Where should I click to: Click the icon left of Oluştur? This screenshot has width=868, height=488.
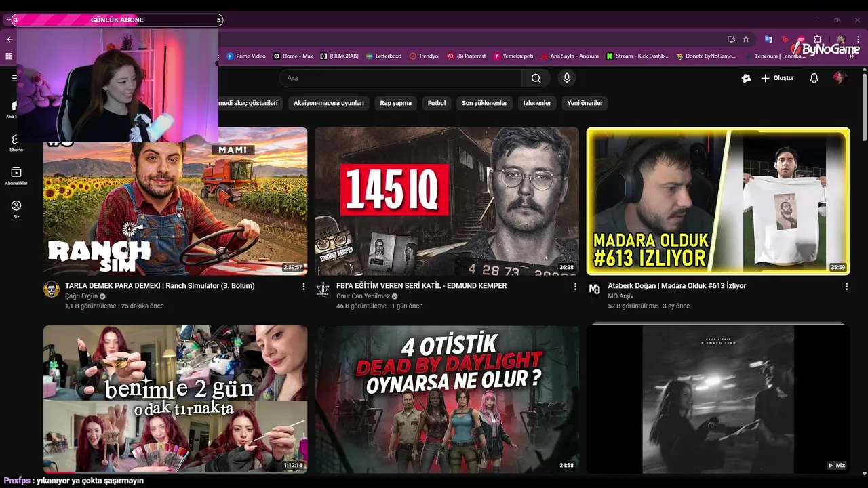[x=747, y=78]
